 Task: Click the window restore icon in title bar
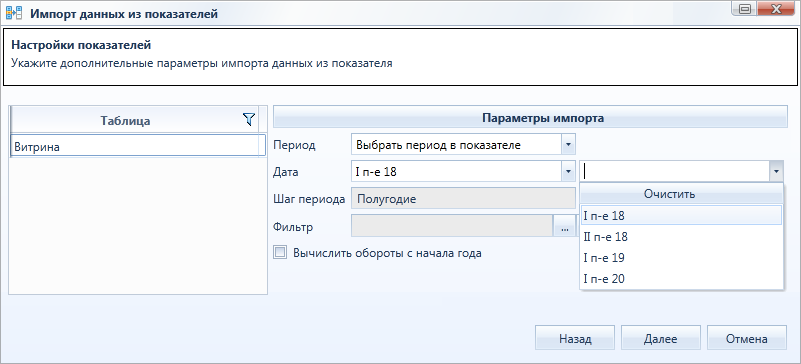745,9
